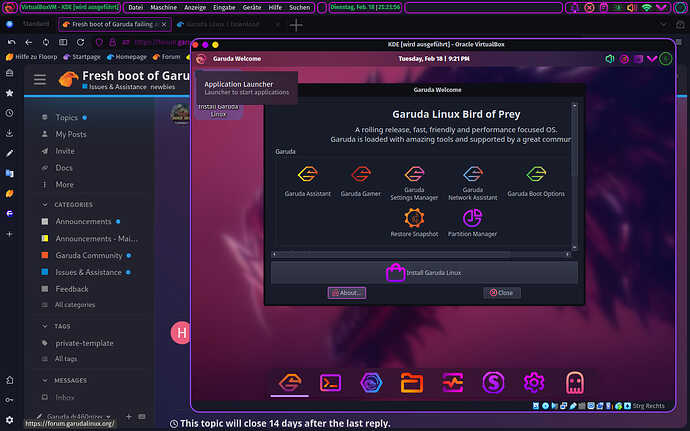This screenshot has width=690, height=431.
Task: Open system monitor from the dock
Action: coord(452,383)
